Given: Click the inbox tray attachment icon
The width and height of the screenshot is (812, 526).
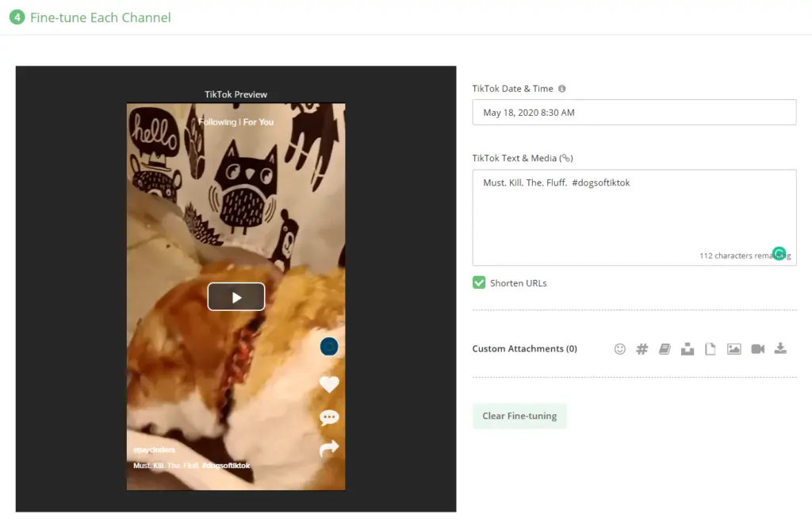Looking at the screenshot, I should click(688, 349).
